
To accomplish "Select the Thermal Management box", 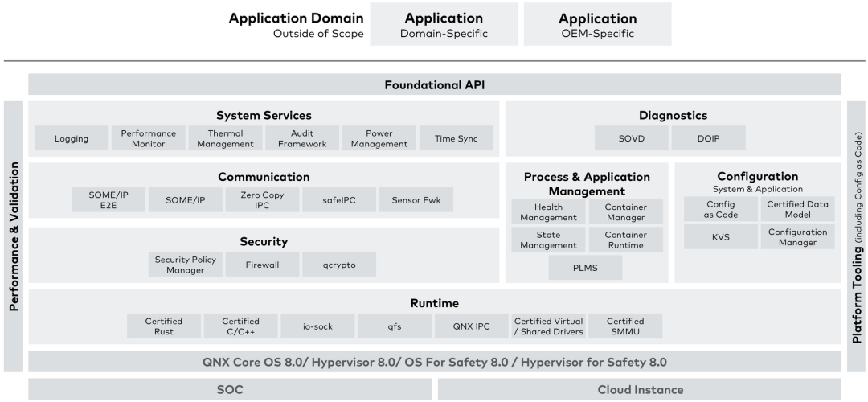I will click(225, 138).
